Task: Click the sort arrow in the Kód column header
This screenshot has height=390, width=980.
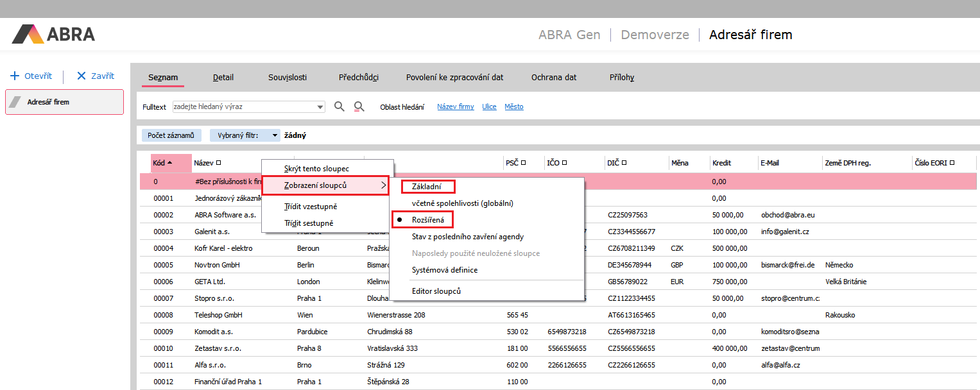Action: pos(169,163)
